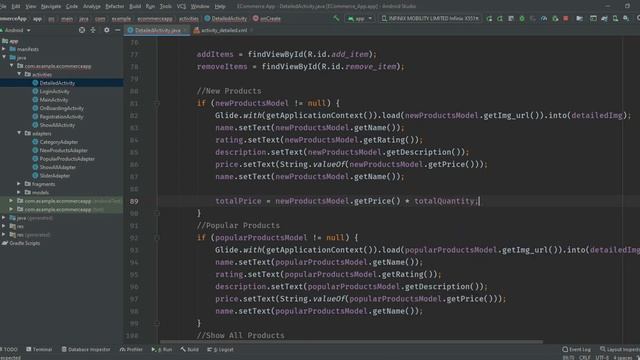Open the Navigate menu
This screenshot has width=640, height=360.
(x=51, y=6)
